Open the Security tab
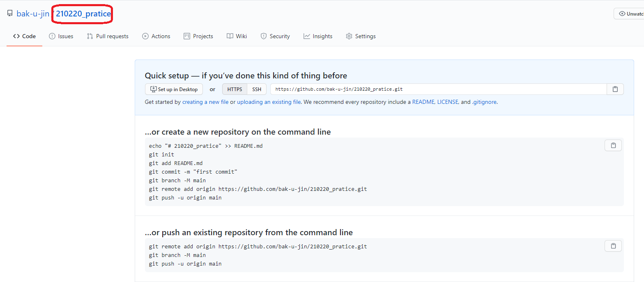Viewport: 644px width, 282px height. 275,36
